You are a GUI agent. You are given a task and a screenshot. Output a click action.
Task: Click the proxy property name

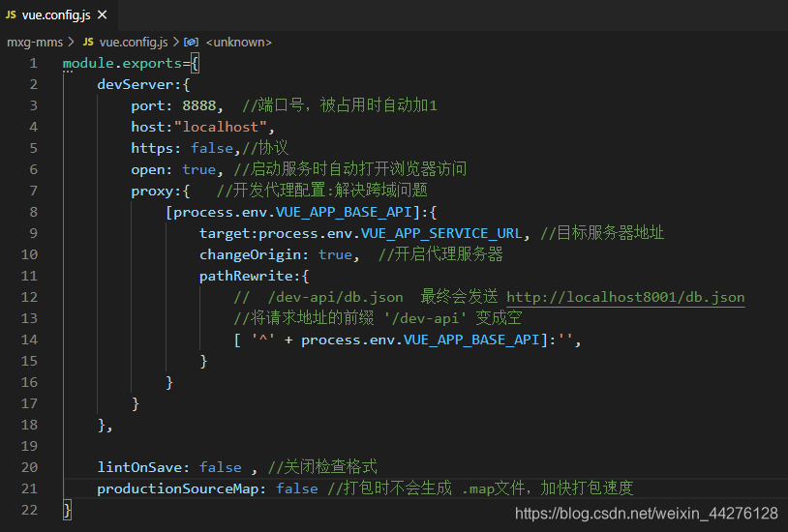point(152,191)
